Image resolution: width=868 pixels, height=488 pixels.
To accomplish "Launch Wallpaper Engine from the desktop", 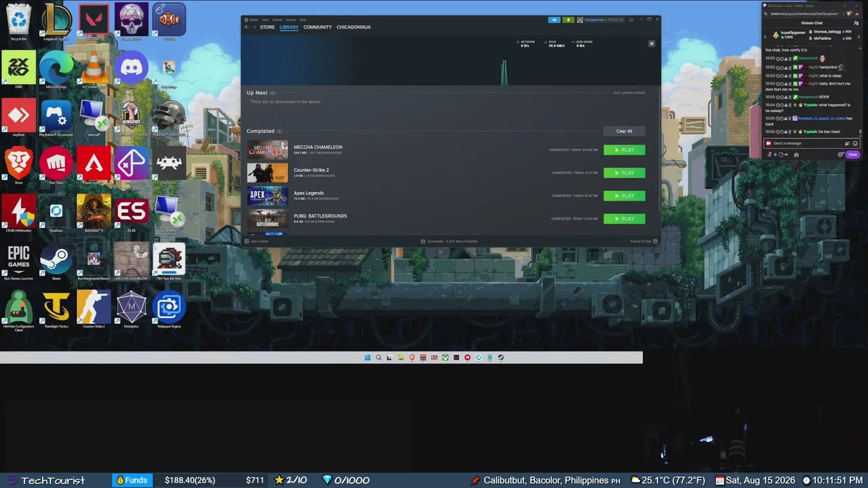I will click(168, 309).
